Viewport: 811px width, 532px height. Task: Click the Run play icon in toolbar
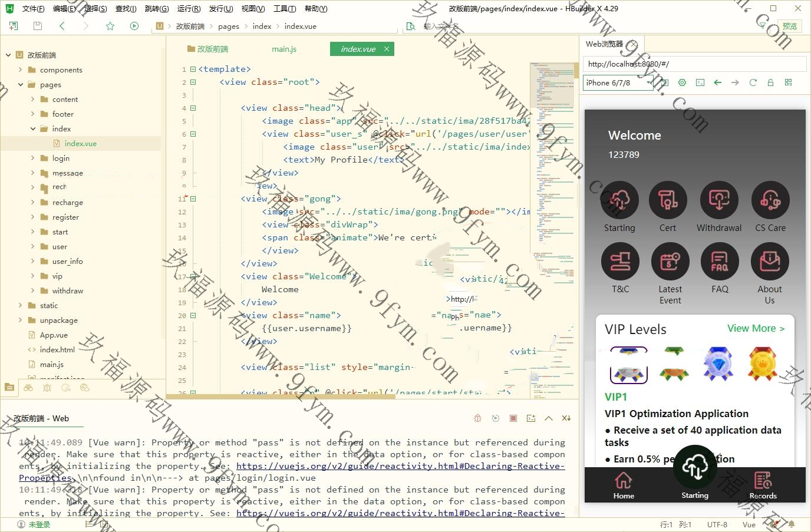pos(134,26)
